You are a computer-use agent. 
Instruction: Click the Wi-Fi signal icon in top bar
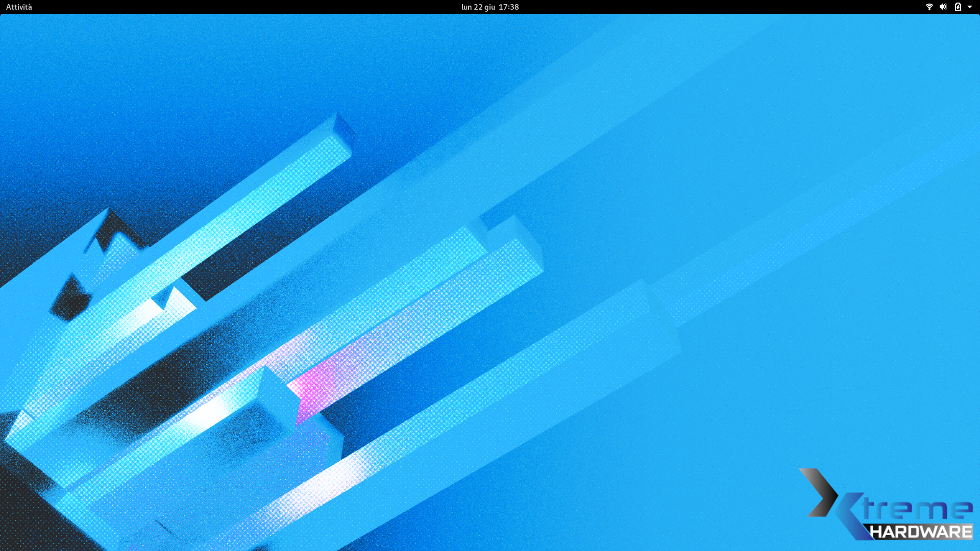pyautogui.click(x=929, y=7)
